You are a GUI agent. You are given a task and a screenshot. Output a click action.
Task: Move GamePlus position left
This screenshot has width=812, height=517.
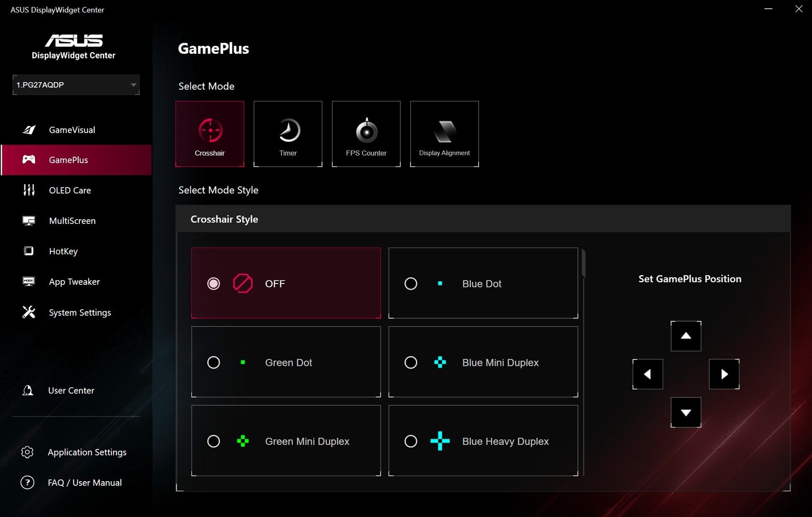(x=647, y=374)
